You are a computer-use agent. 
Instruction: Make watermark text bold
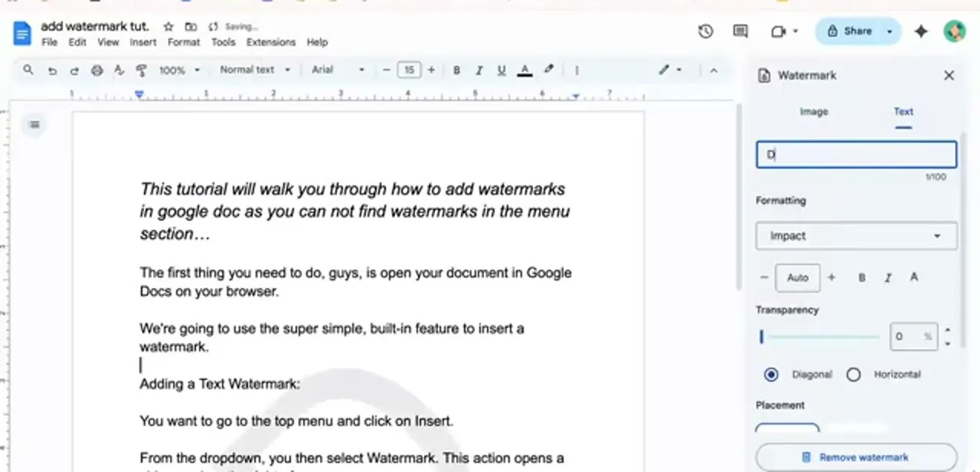pyautogui.click(x=861, y=277)
